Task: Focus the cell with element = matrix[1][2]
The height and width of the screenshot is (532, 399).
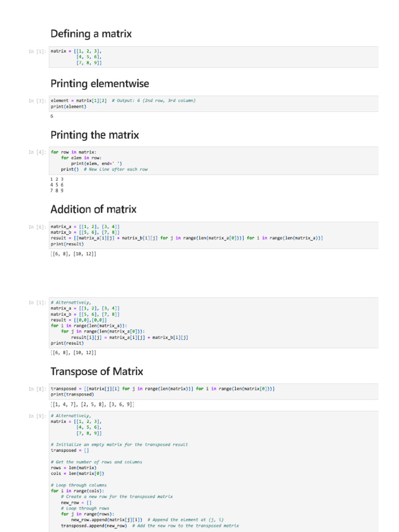Action: pos(213,103)
